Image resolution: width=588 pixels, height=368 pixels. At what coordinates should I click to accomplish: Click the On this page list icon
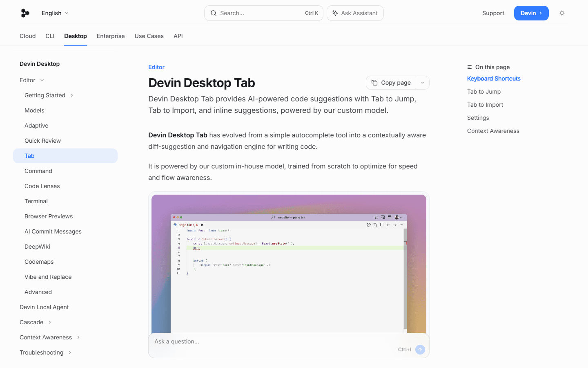[x=470, y=67]
